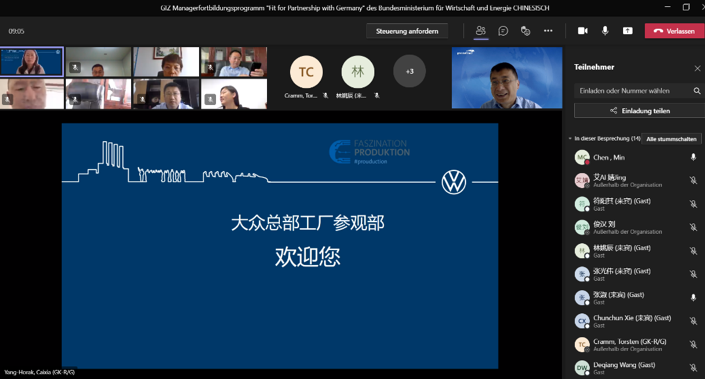Open the participants panel icon

pos(481,31)
